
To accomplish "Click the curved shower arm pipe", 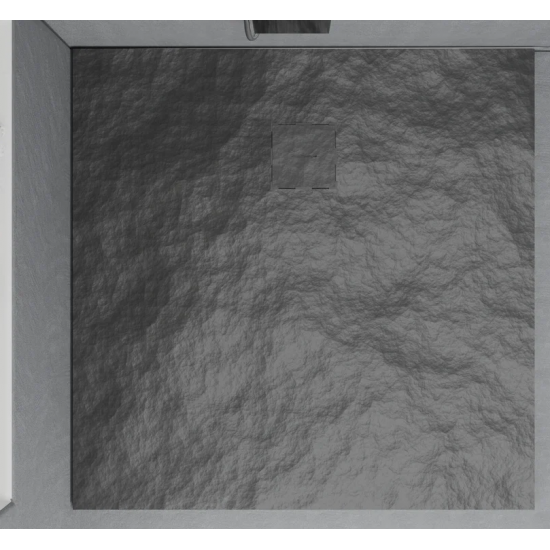I will click(x=249, y=30).
